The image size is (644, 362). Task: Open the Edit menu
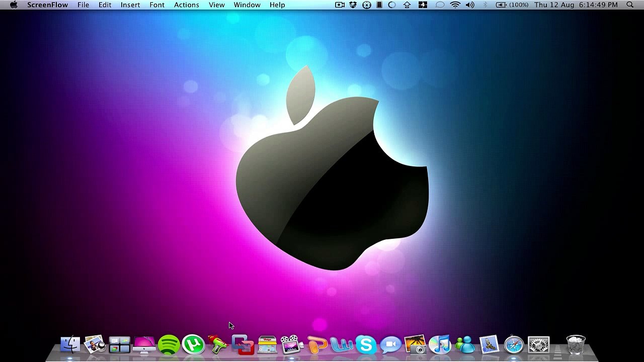(x=105, y=5)
